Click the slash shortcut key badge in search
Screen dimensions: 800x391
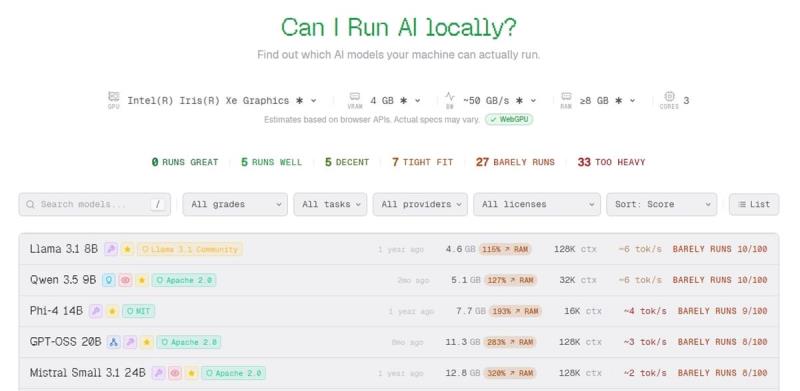158,204
